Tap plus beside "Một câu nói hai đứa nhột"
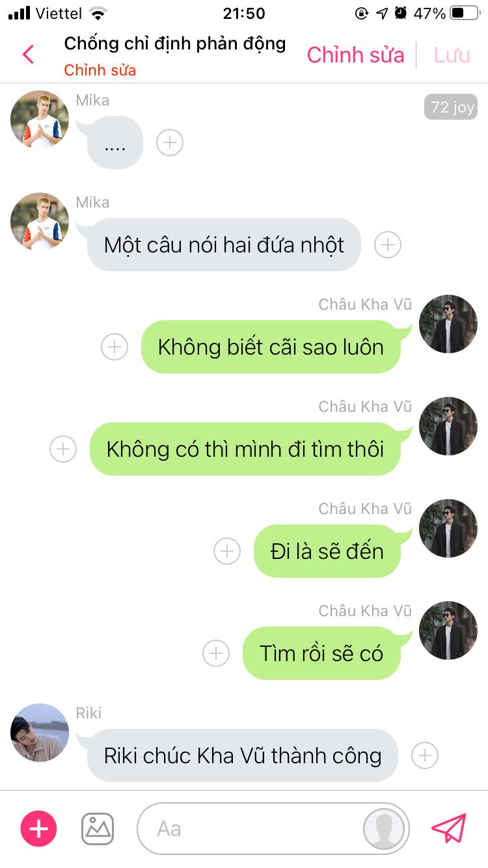 pyautogui.click(x=388, y=245)
